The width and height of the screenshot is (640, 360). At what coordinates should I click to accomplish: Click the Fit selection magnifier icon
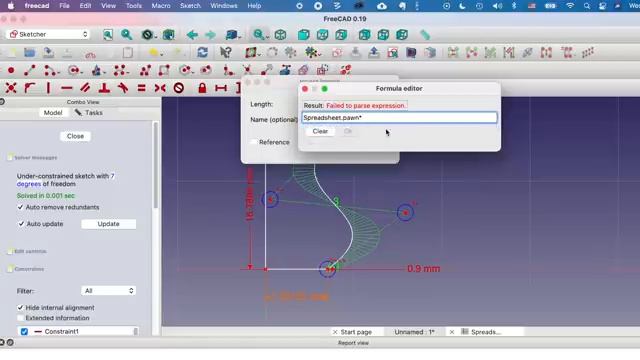127,35
